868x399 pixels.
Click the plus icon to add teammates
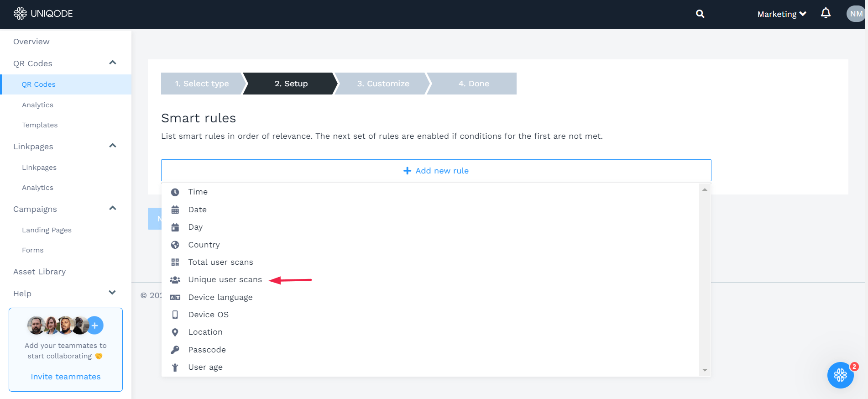click(x=95, y=325)
